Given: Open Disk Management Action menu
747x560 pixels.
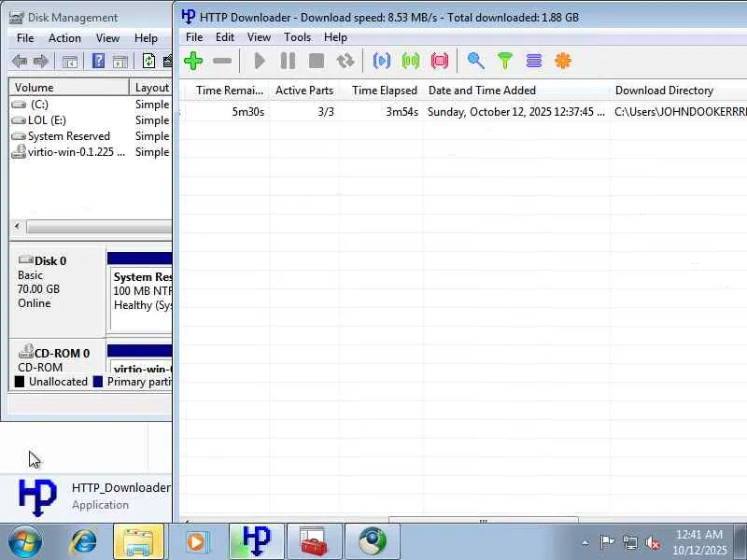Looking at the screenshot, I should [64, 38].
